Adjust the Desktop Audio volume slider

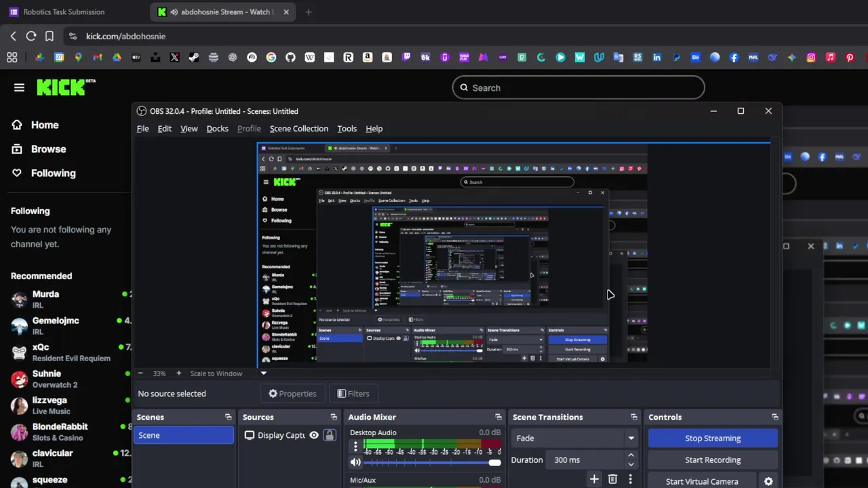[x=432, y=462]
